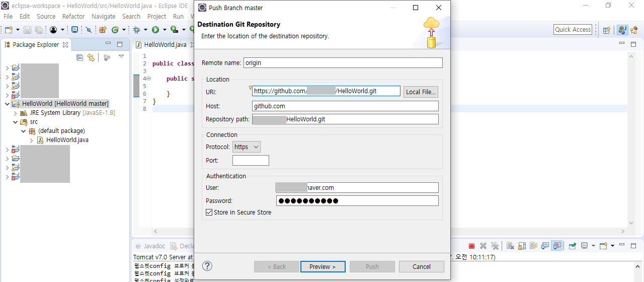Screen dimensions: 644x282
Task: Click the Open Perspective icon
Action: 607,30
